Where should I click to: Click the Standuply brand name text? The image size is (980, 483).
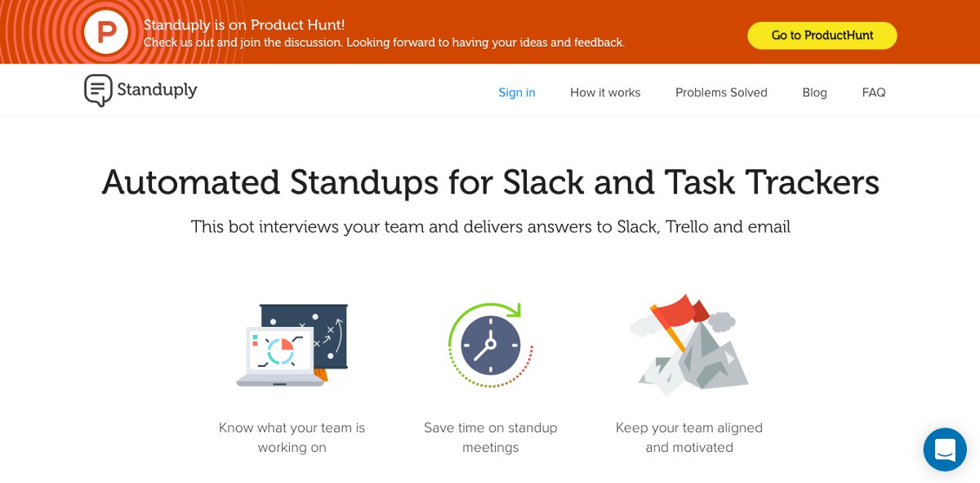[157, 89]
